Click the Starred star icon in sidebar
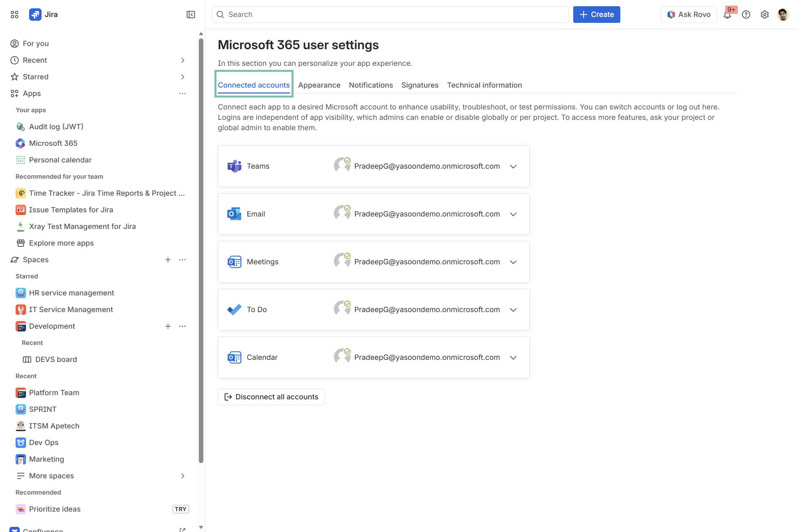Screen dimensions: 798x532 pyautogui.click(x=14, y=77)
